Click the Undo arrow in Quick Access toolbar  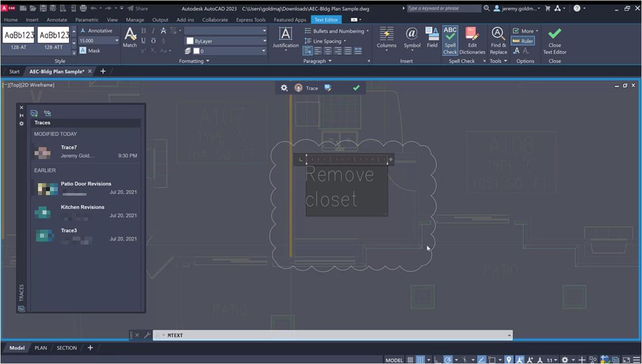tap(93, 8)
